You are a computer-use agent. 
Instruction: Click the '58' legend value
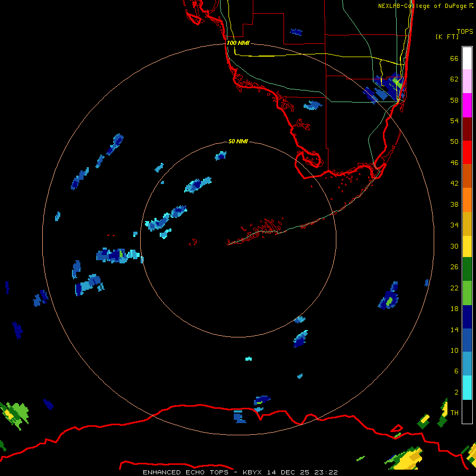[454, 100]
